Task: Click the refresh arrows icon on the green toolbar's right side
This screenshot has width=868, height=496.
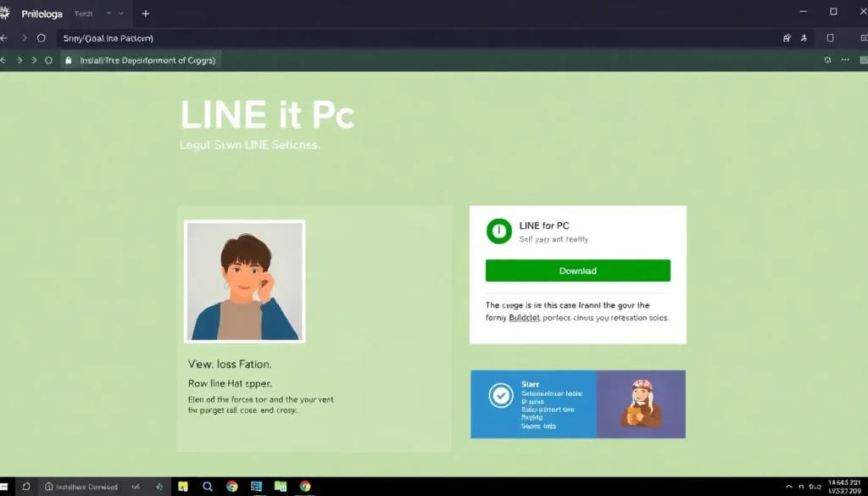Action: point(827,60)
